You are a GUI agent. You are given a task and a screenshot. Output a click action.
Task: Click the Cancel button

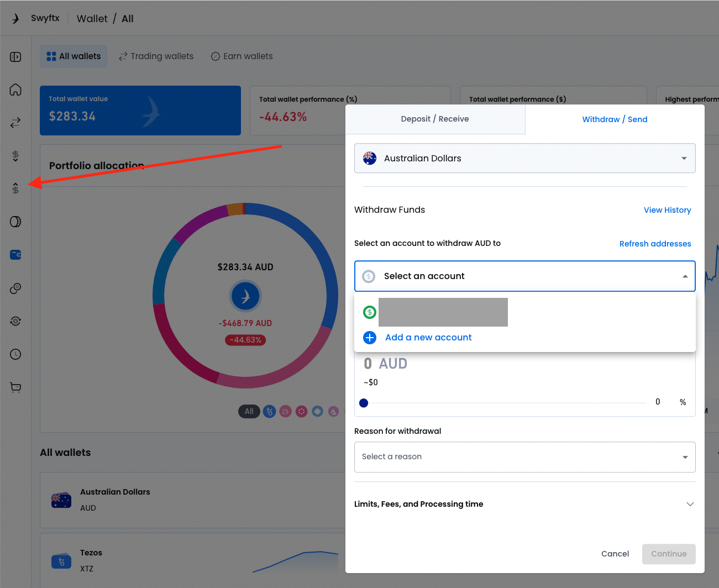[x=615, y=554]
